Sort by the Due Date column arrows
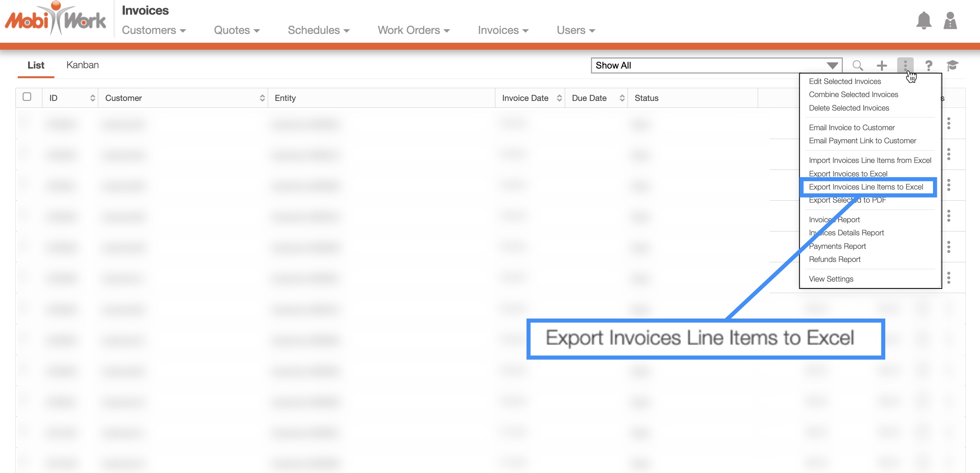This screenshot has width=980, height=473. tap(622, 98)
